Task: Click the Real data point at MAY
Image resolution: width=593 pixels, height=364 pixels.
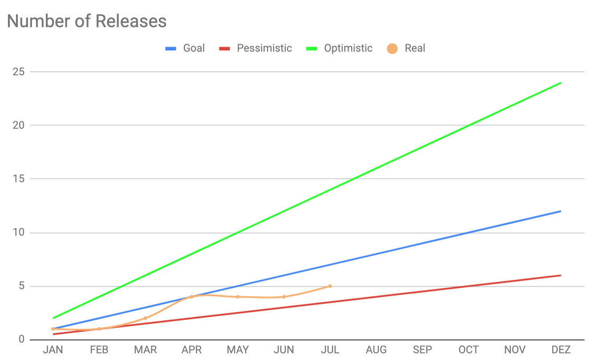Action: click(238, 297)
